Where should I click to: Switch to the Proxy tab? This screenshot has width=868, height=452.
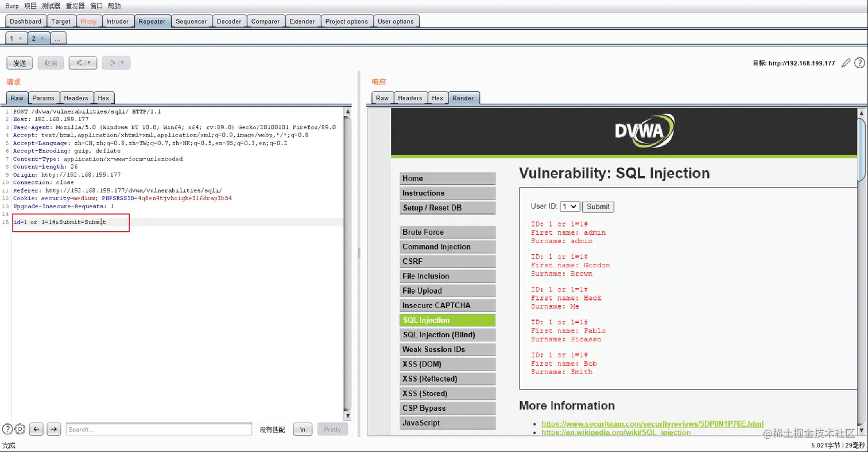pyautogui.click(x=89, y=21)
